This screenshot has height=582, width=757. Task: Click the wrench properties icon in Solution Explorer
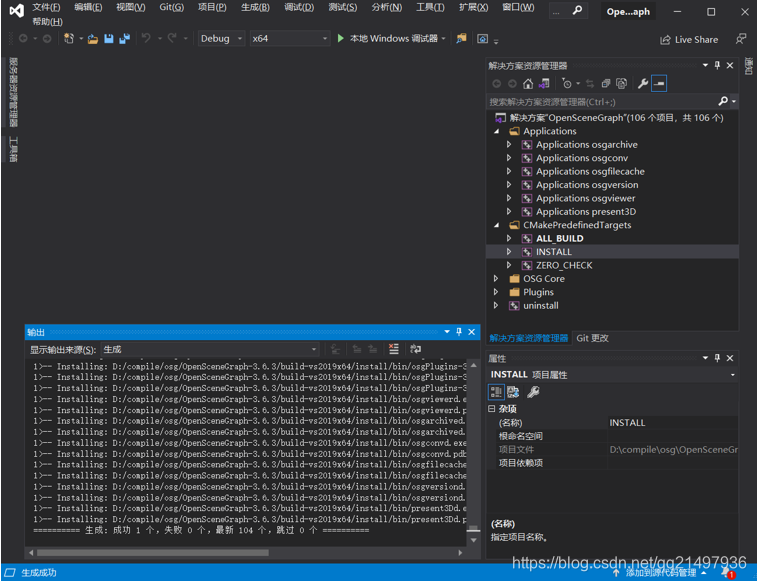click(x=643, y=83)
